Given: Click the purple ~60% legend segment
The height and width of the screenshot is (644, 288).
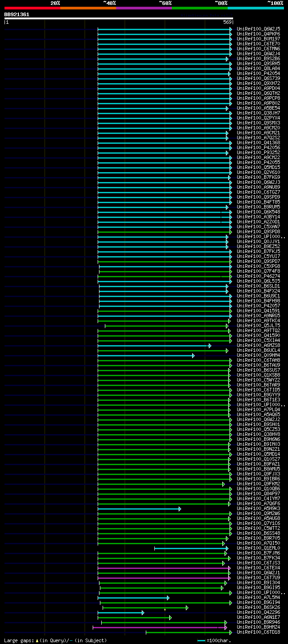Looking at the screenshot, I should point(144,8).
